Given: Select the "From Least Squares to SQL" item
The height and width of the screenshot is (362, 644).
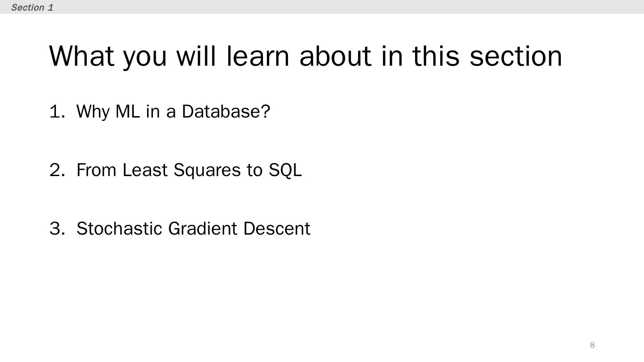Looking at the screenshot, I should [189, 170].
